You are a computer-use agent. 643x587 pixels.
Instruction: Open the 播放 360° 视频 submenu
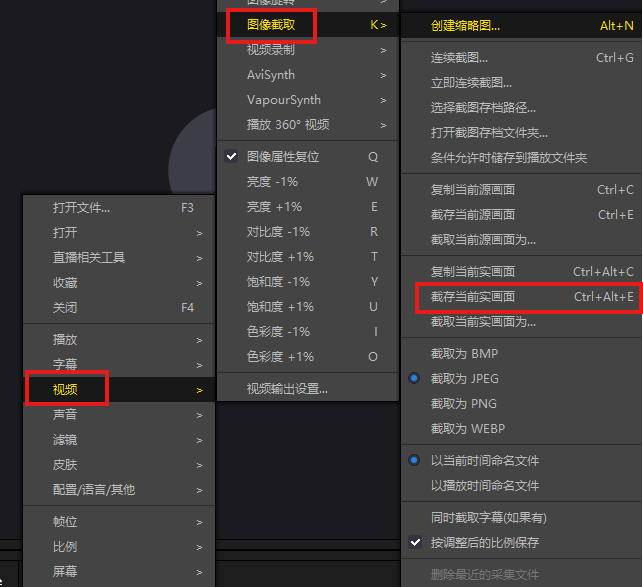(x=308, y=125)
